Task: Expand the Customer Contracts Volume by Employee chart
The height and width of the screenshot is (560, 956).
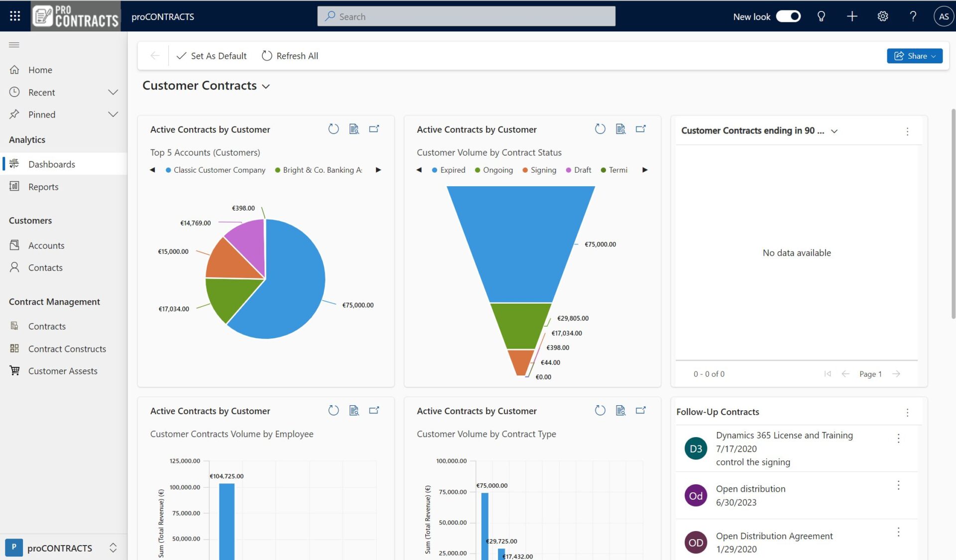Action: coord(374,410)
